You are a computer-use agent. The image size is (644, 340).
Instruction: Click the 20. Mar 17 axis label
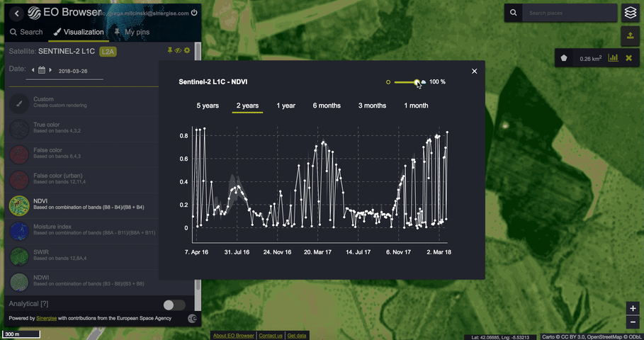pos(317,252)
